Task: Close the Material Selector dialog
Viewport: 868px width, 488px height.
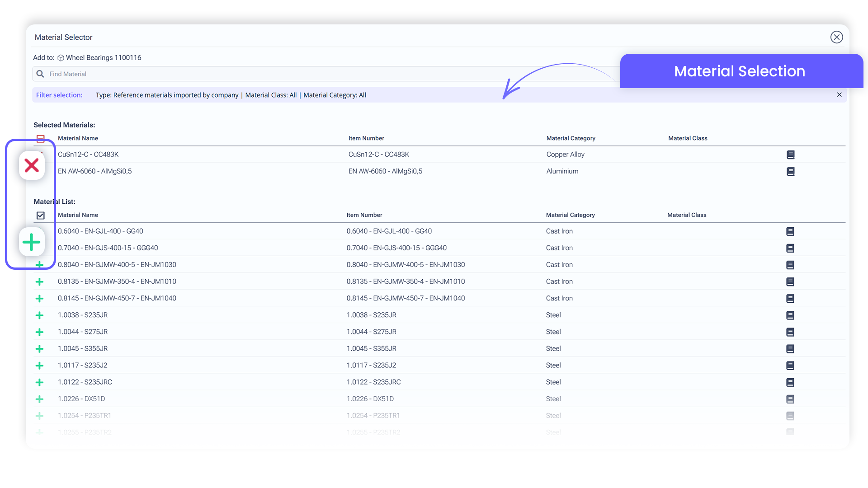Action: 837,37
